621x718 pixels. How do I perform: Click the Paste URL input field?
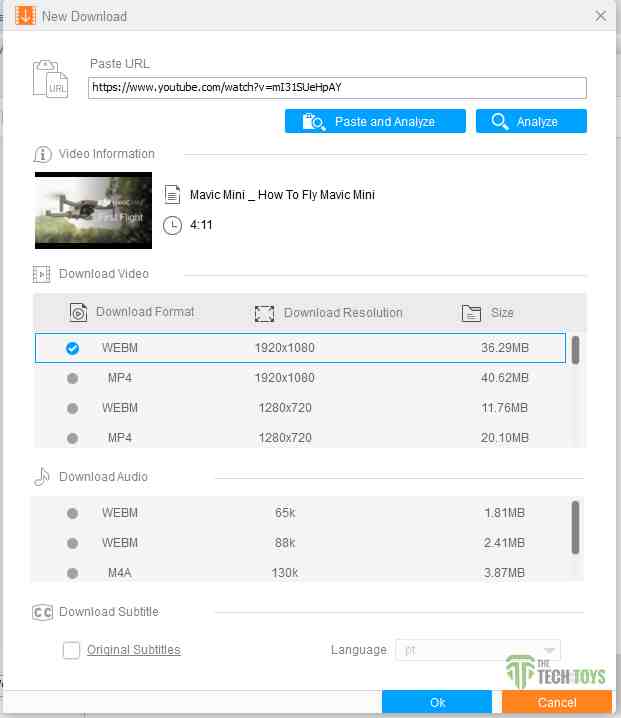coord(337,88)
